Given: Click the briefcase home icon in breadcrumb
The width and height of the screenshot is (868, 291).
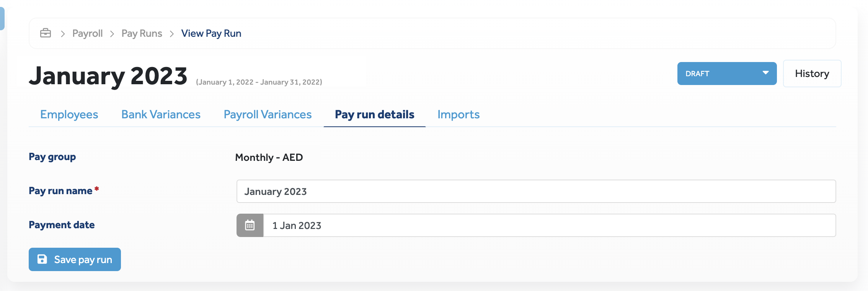Looking at the screenshot, I should (46, 33).
